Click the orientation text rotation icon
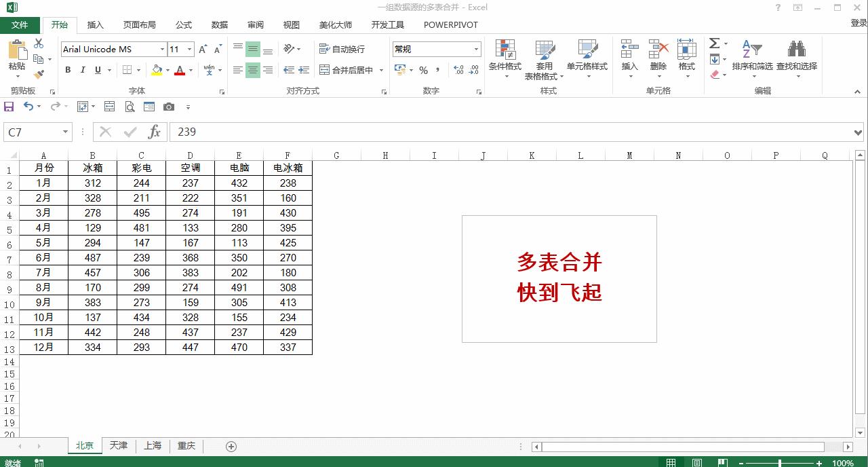The width and height of the screenshot is (868, 467). [290, 49]
